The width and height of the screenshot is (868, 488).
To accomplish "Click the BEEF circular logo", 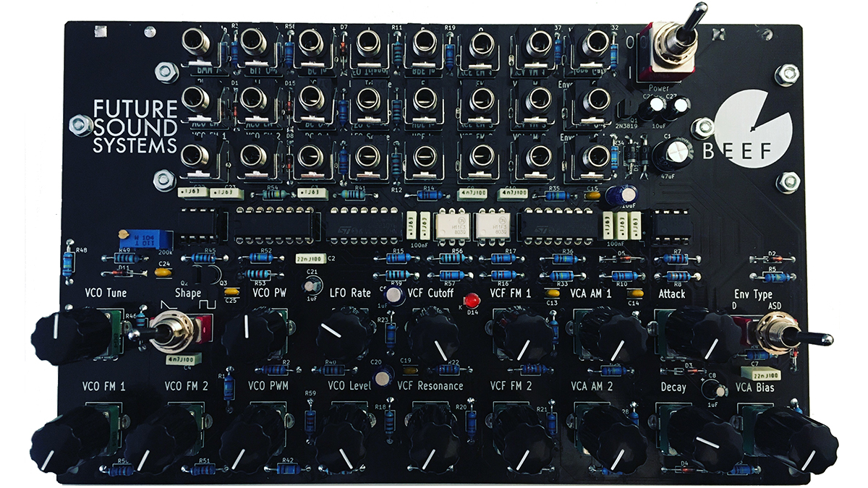I will (x=753, y=129).
